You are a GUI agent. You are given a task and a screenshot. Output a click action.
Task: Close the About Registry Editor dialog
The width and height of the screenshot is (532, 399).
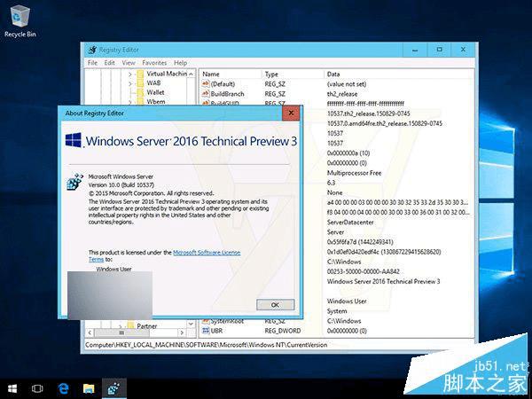pyautogui.click(x=291, y=113)
